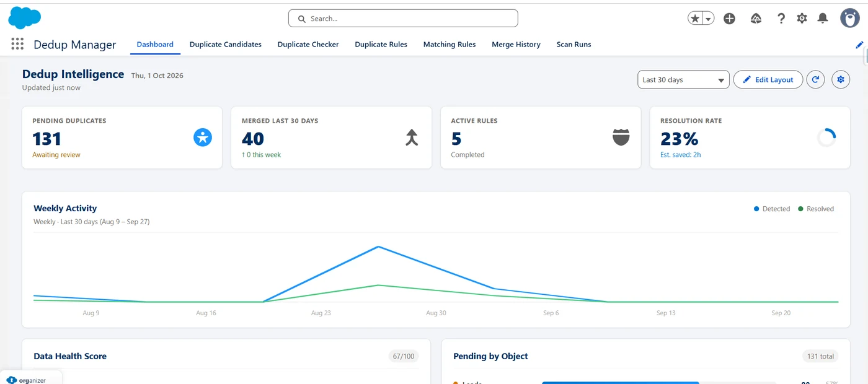868x384 pixels.
Task: Click the Salesforce cloud logo
Action: tap(25, 18)
